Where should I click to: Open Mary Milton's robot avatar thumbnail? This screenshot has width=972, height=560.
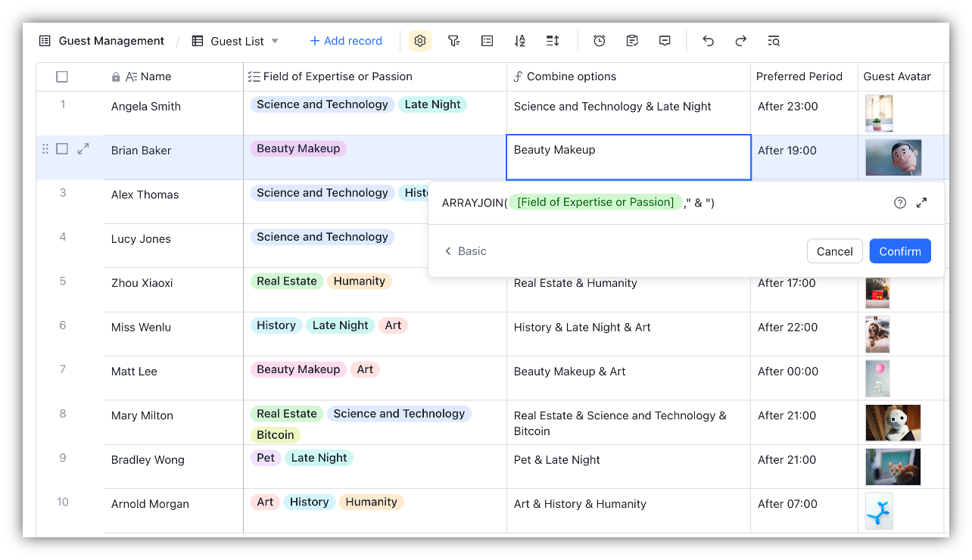(893, 423)
